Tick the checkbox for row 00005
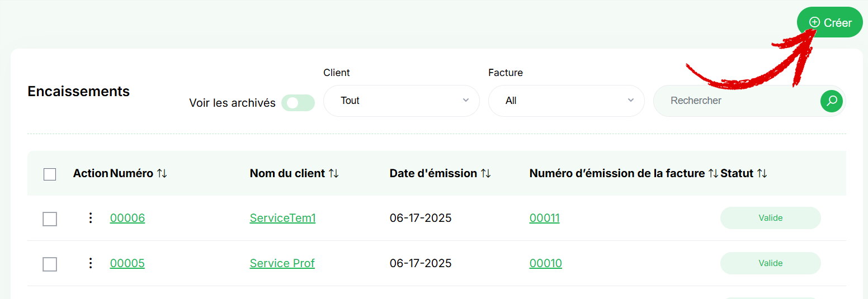Screen dimensions: 868x299 50,264
